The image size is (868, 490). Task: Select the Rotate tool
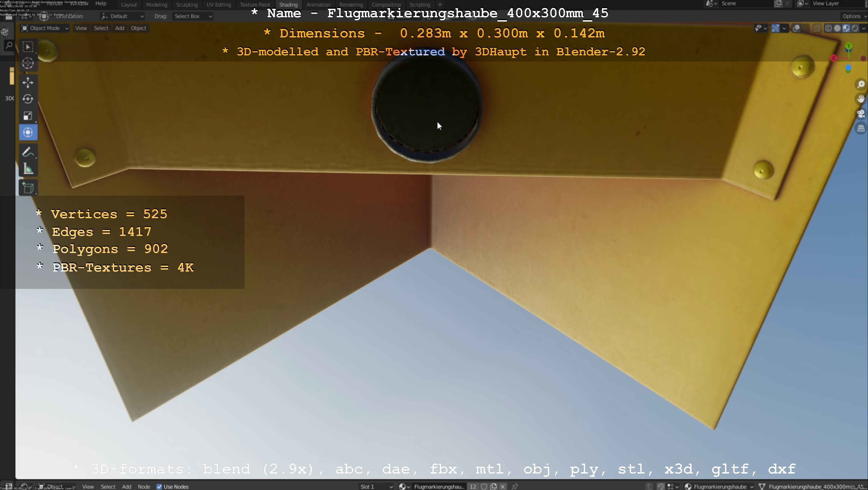click(x=28, y=99)
